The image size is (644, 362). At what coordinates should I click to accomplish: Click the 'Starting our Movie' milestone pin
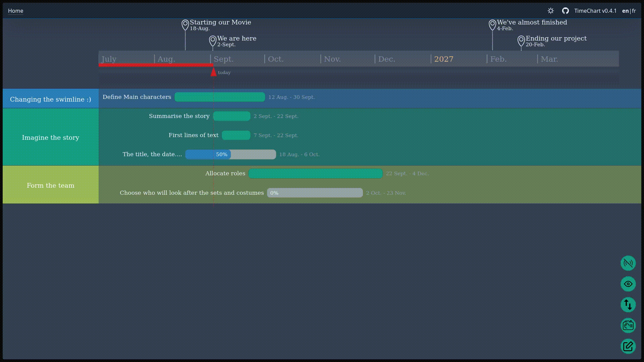pos(185,25)
